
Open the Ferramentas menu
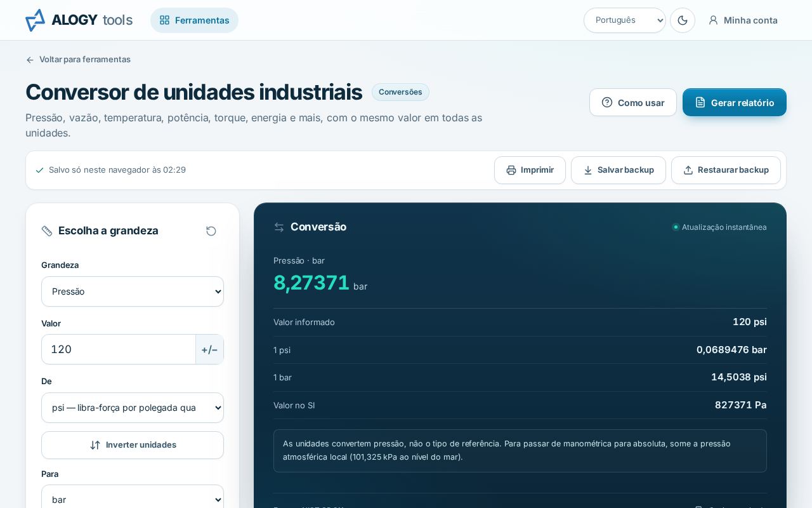194,20
